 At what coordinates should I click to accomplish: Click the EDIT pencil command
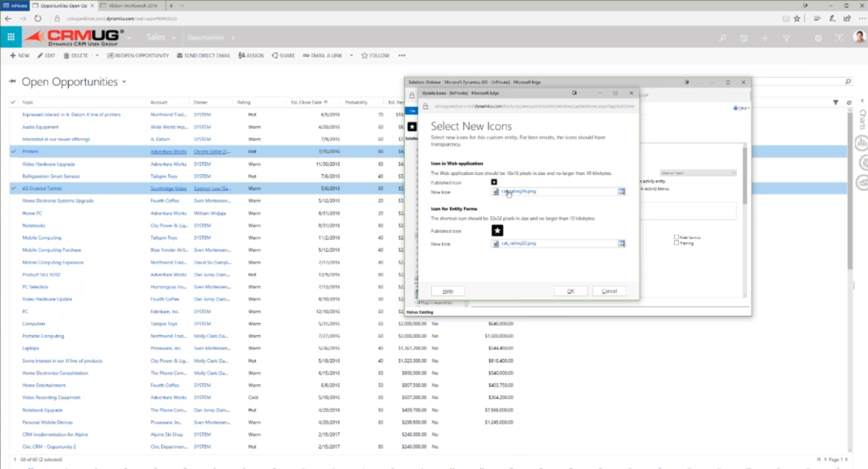point(46,55)
